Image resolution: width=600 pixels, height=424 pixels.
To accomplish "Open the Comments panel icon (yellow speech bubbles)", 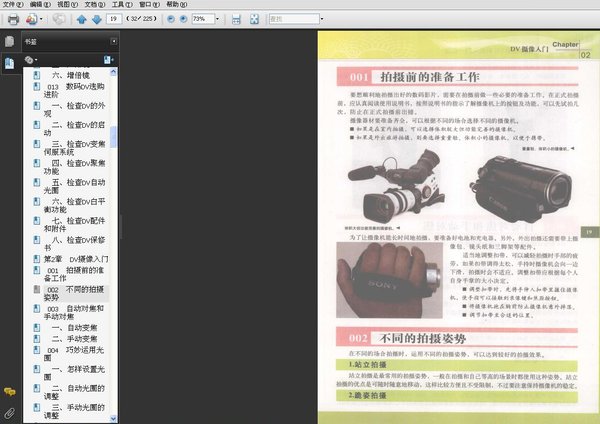I will [10, 391].
